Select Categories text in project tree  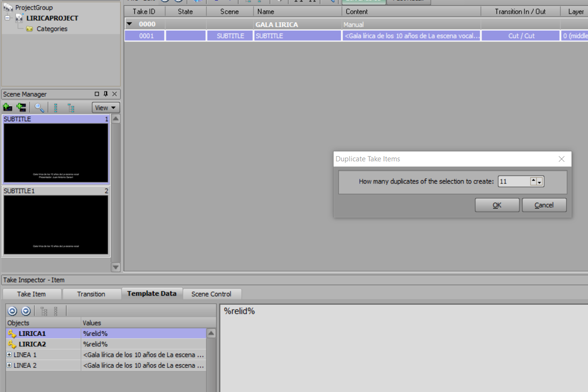52,29
